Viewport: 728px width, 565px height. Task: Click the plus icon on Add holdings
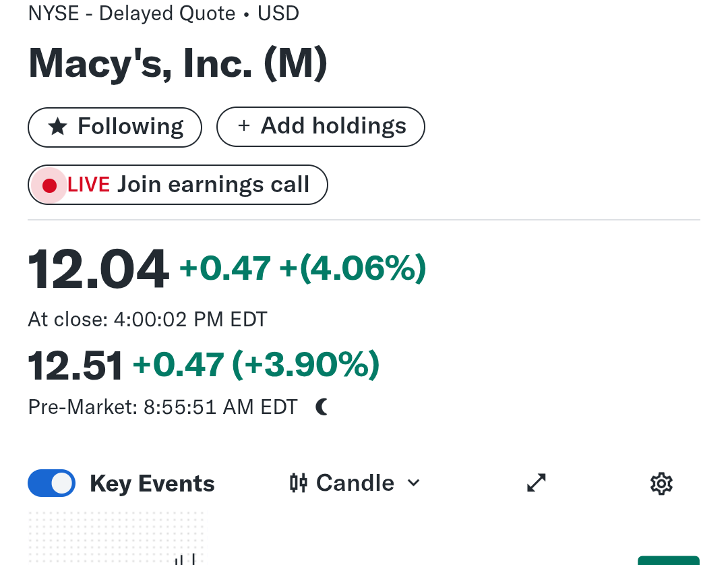point(243,126)
